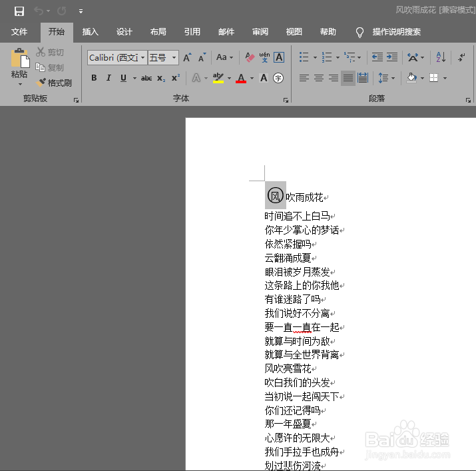Open the font name dropdown arrow
This screenshot has width=476, height=471.
(142, 57)
